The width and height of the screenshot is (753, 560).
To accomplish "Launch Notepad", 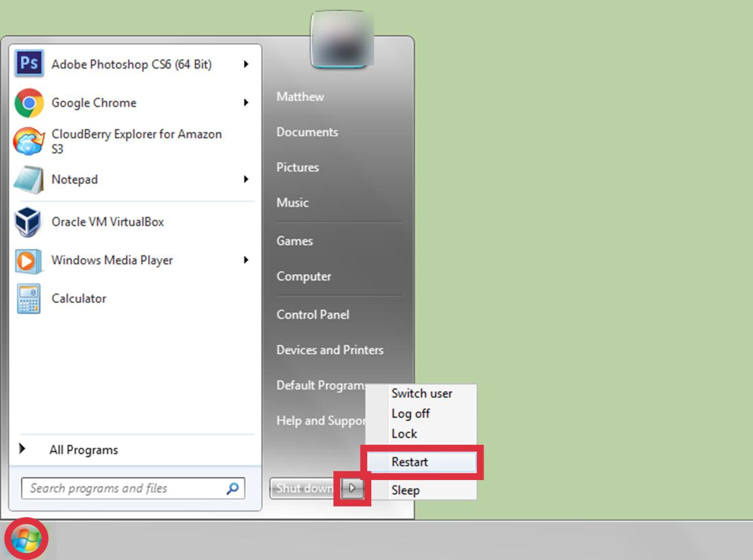I will (74, 180).
